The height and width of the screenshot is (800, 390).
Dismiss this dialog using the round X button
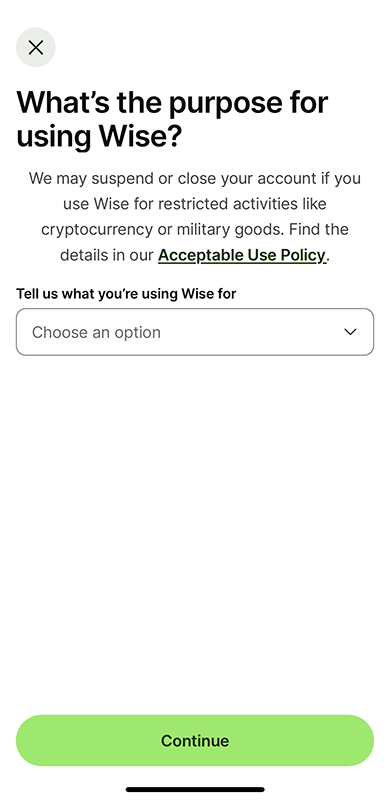[36, 47]
